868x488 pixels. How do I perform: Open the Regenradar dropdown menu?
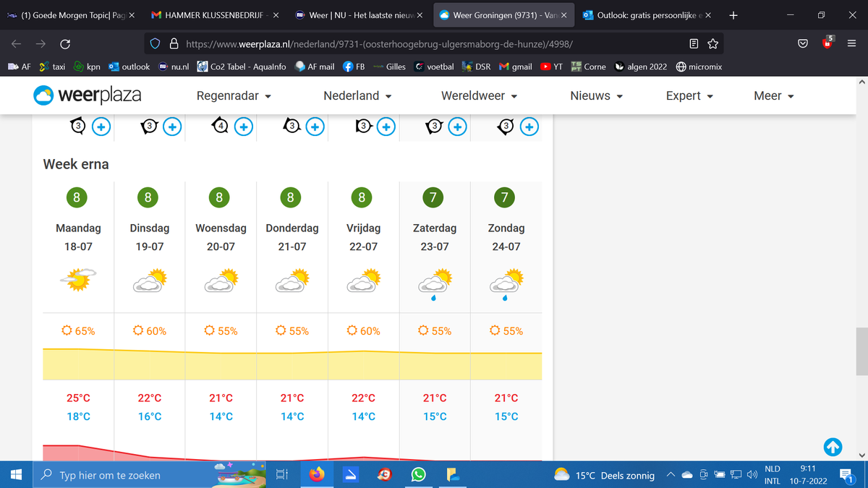(x=234, y=95)
